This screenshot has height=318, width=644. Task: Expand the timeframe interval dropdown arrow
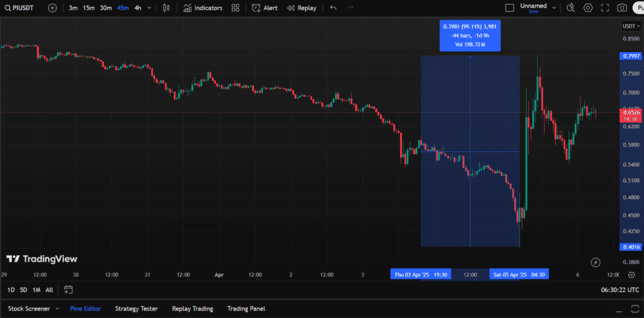pyautogui.click(x=149, y=8)
